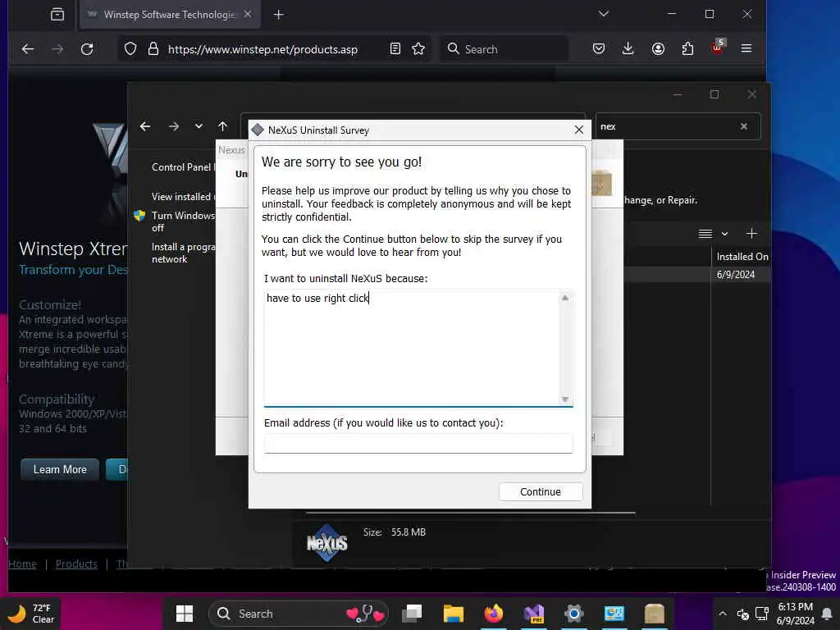This screenshot has height=630, width=840.
Task: Open the view options list icon
Action: pos(705,234)
